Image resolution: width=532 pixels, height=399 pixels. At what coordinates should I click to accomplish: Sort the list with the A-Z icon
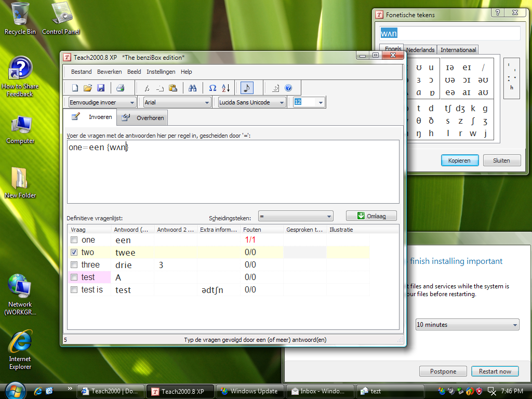(225, 88)
